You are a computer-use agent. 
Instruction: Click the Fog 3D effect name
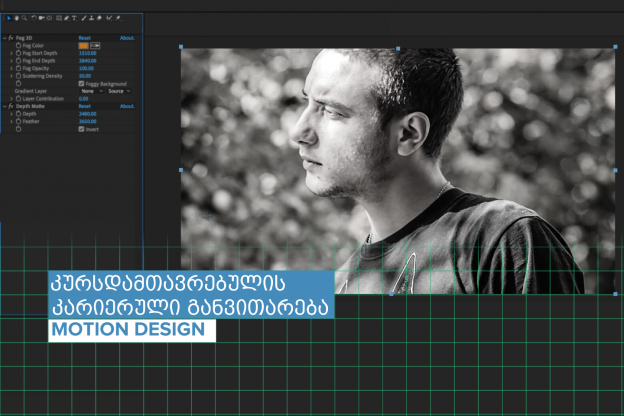click(24, 38)
